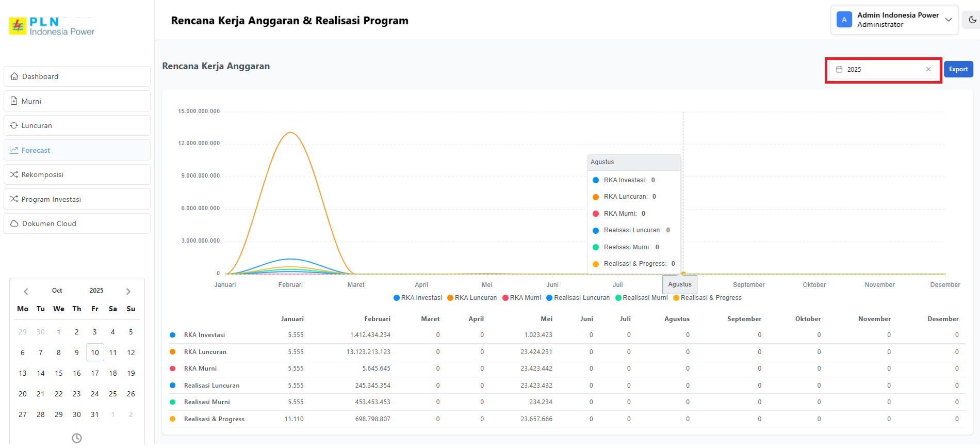Click the Export button
Image resolution: width=980 pixels, height=448 pixels.
pyautogui.click(x=958, y=69)
